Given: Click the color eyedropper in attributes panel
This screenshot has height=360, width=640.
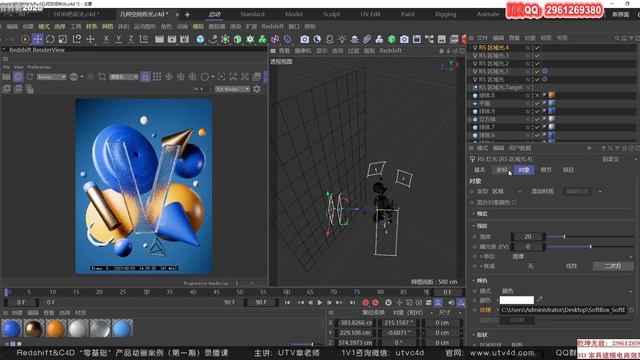Looking at the screenshot, I should click(x=540, y=300).
